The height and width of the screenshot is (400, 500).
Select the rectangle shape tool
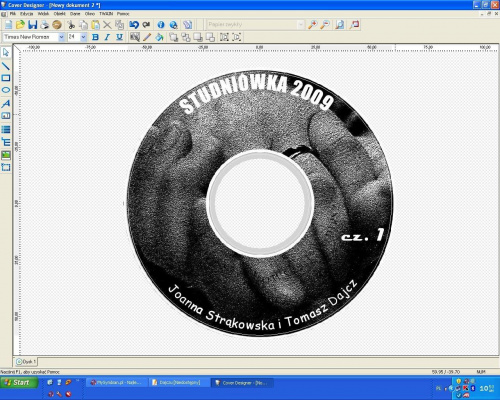click(x=6, y=78)
